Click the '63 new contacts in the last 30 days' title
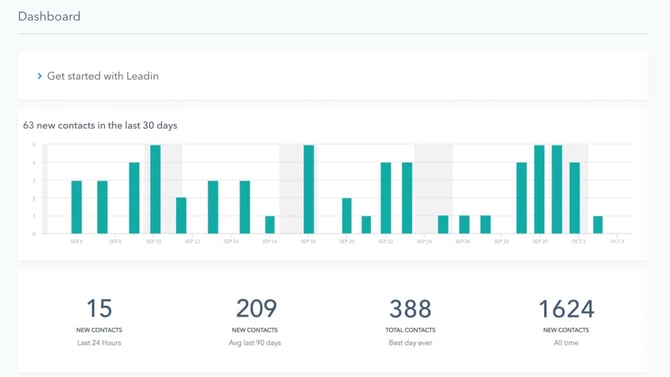Image resolution: width=670 pixels, height=377 pixels. click(100, 125)
